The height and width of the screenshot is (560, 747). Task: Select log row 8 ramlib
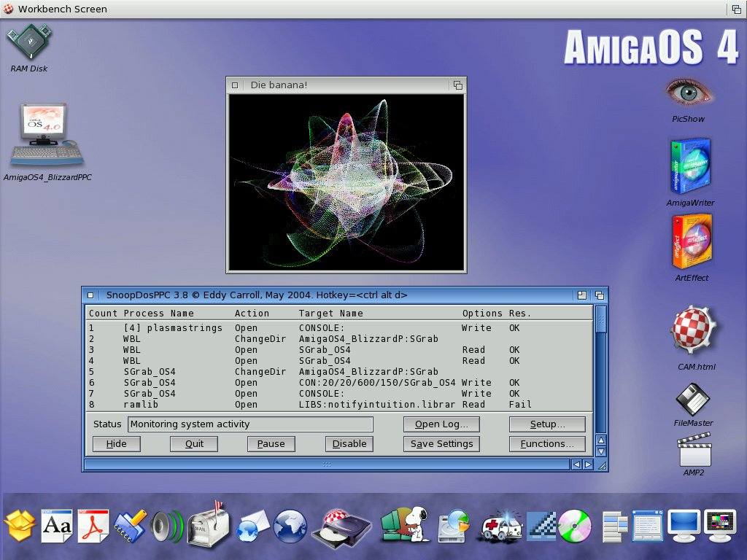[338, 405]
